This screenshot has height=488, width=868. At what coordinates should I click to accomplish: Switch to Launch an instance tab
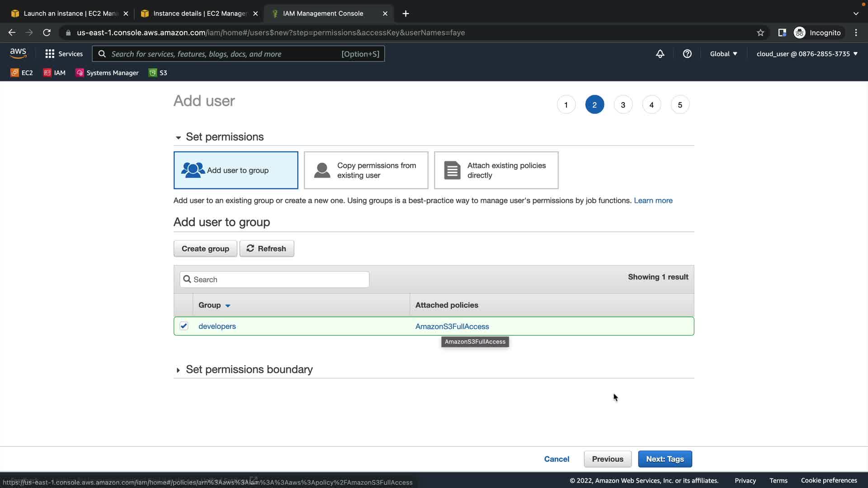pyautogui.click(x=68, y=14)
